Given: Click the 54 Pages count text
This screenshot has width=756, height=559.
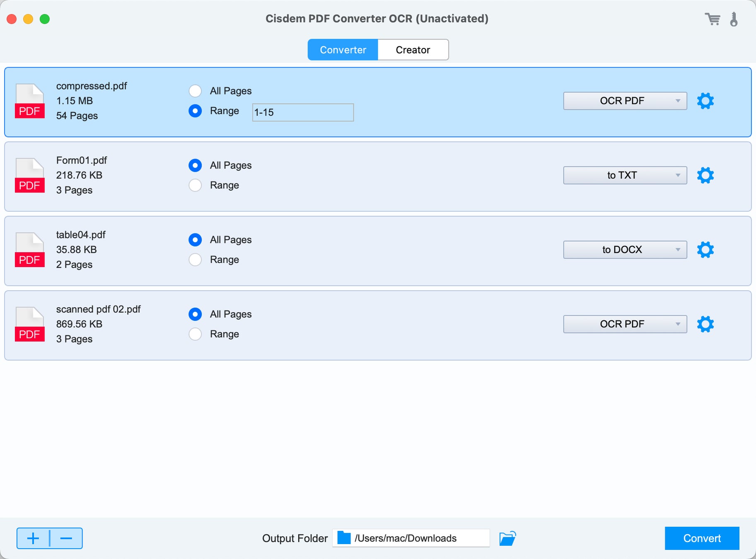Looking at the screenshot, I should [77, 116].
